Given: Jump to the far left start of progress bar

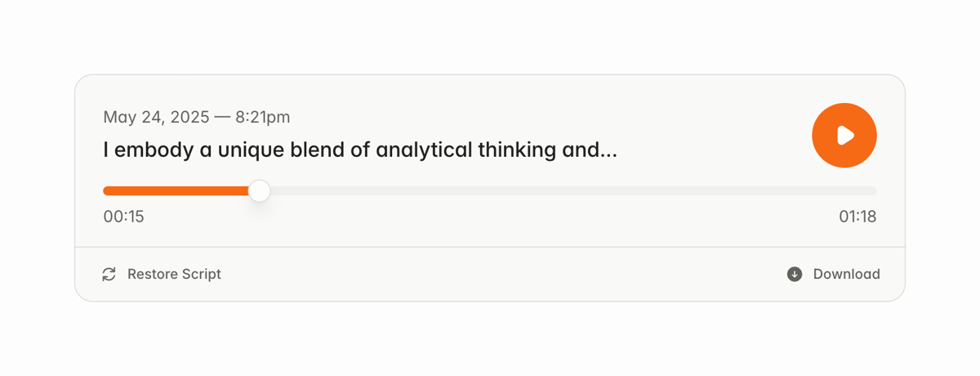Looking at the screenshot, I should click(105, 191).
